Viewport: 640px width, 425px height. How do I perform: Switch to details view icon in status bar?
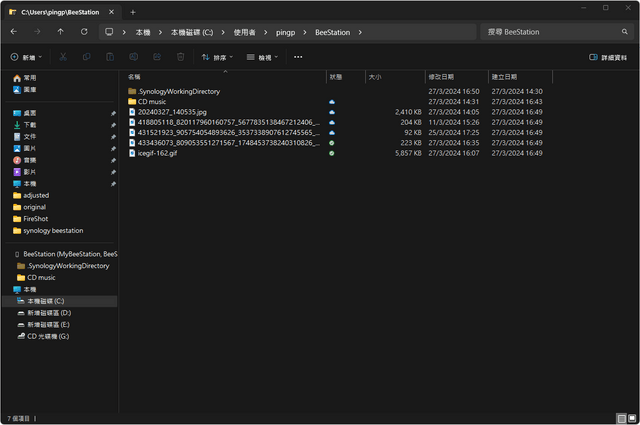(622, 418)
